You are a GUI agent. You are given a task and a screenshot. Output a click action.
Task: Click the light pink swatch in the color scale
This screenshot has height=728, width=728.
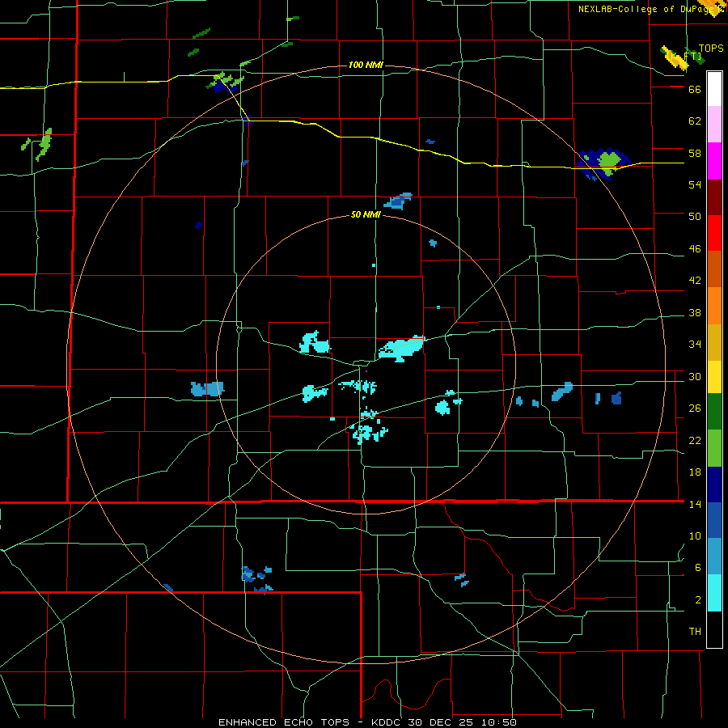coord(714,124)
